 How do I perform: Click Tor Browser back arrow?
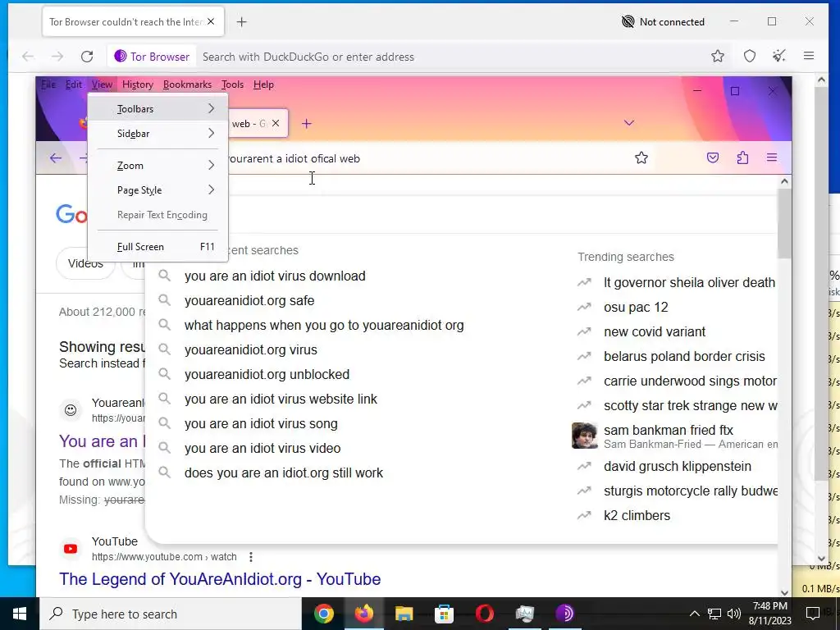28,57
